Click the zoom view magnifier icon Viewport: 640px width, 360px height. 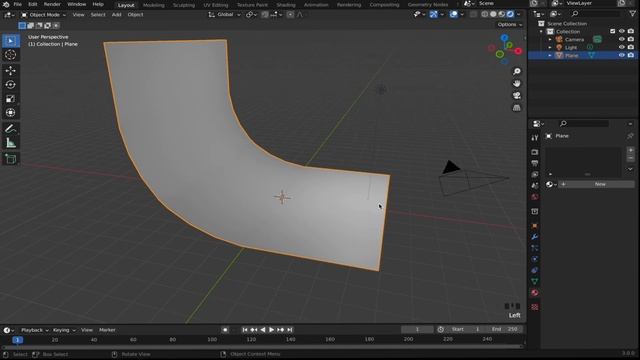[x=517, y=71]
